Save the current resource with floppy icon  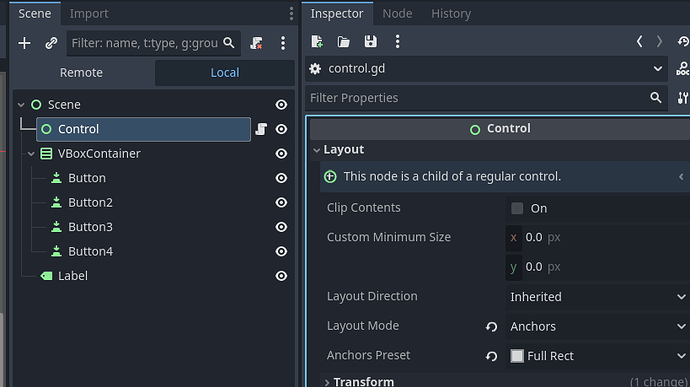click(371, 42)
